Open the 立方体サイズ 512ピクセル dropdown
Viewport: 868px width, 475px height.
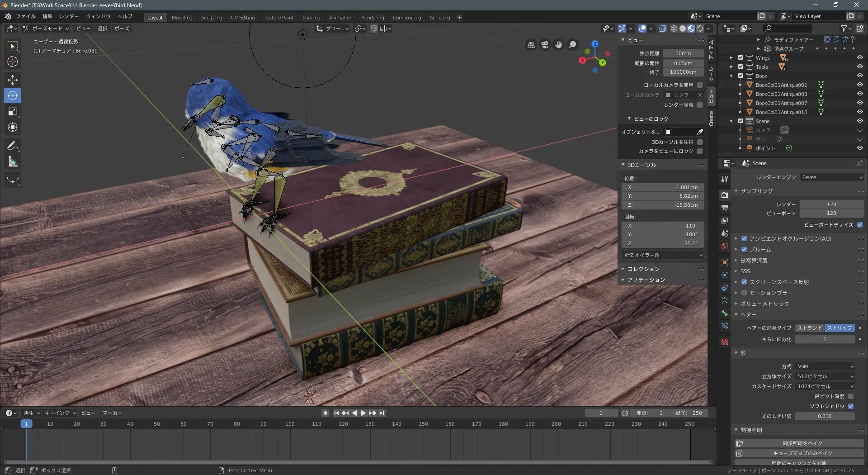[825, 376]
